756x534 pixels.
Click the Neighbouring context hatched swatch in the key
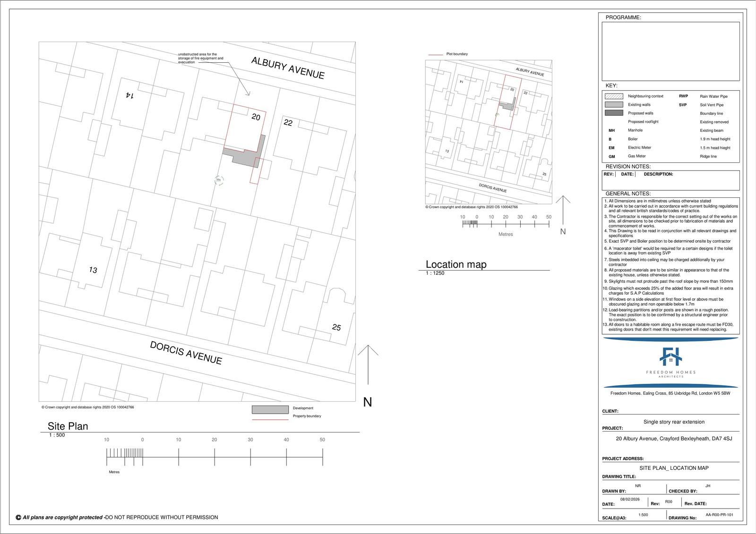(x=614, y=96)
